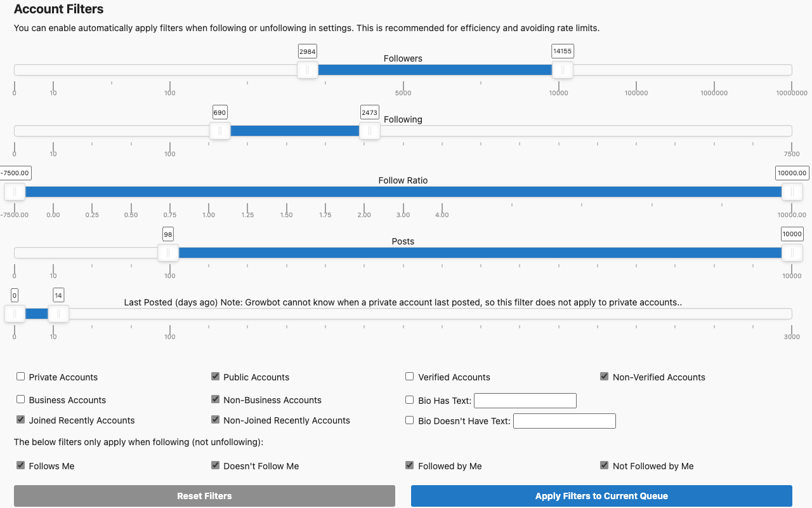
Task: Select the Posts maximum slider handle
Action: [x=792, y=253]
